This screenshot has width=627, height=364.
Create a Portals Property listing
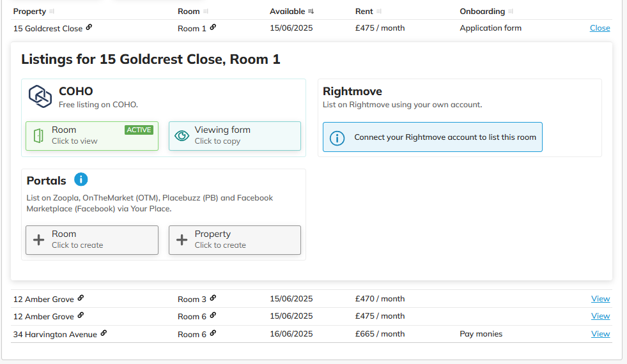[x=235, y=240]
